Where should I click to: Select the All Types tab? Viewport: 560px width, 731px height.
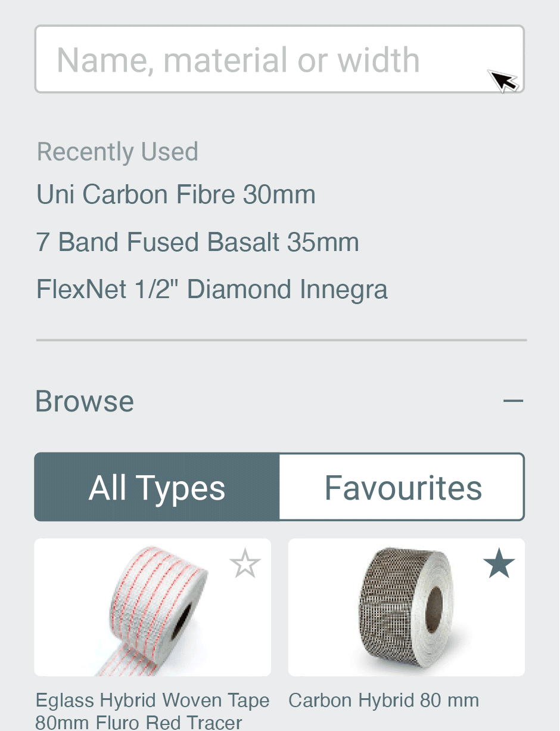point(157,488)
